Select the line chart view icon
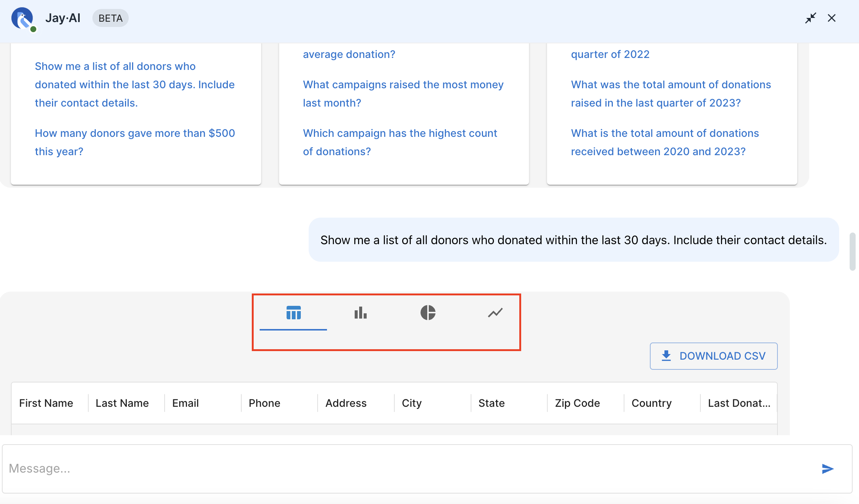This screenshot has width=859, height=504. pyautogui.click(x=495, y=312)
